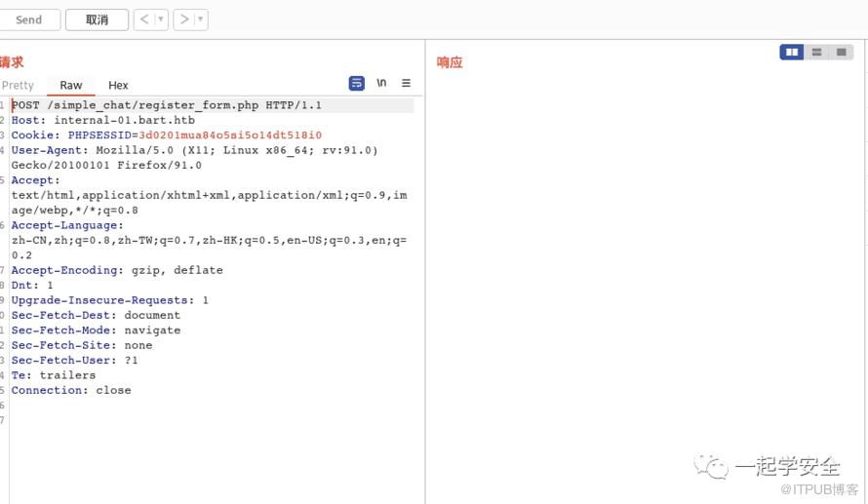Screen dimensions: 868x504
Task: Toggle the word wrap icon
Action: (357, 83)
